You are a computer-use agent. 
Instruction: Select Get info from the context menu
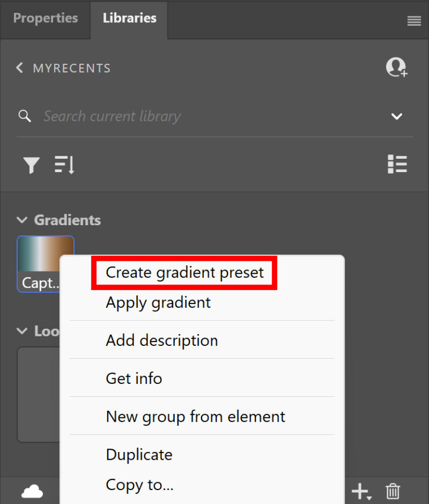(x=134, y=378)
